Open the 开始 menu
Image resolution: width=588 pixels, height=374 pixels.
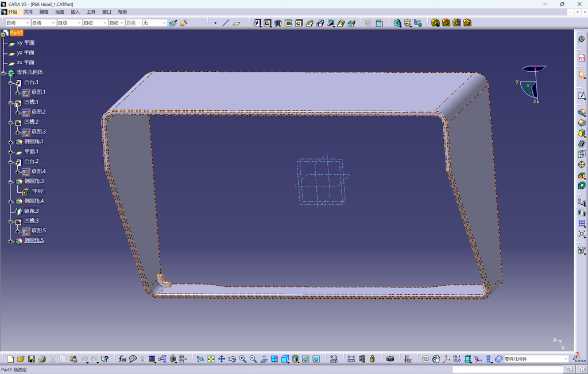(x=13, y=12)
